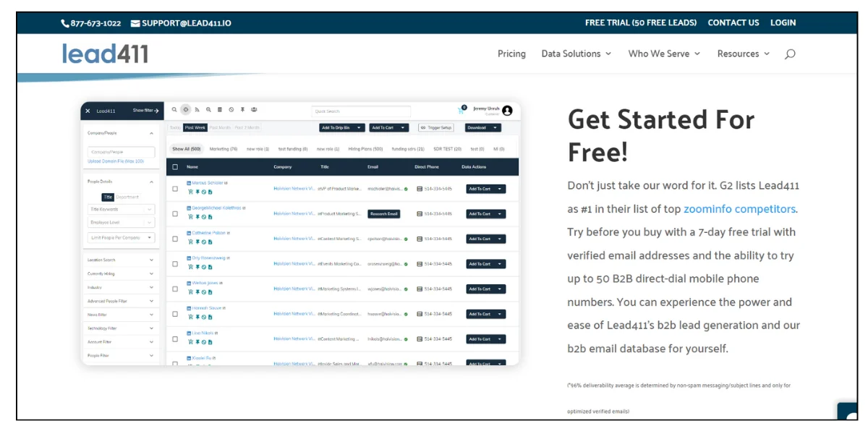
Task: Click the website search magnifier icon
Action: click(790, 54)
